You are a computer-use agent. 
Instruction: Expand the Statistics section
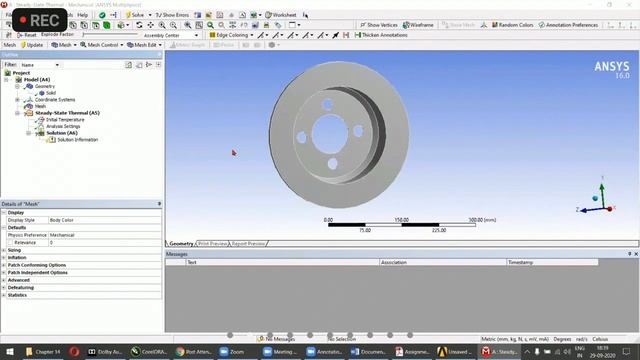coord(4,295)
